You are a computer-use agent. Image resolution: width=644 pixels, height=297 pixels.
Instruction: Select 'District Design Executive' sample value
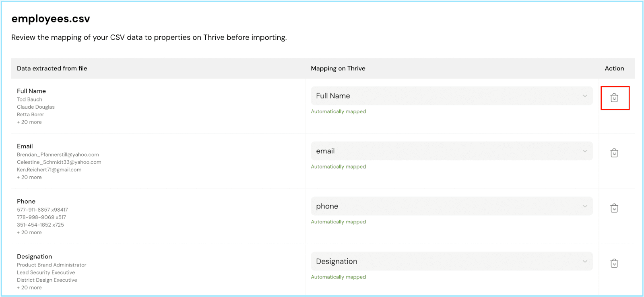click(47, 280)
